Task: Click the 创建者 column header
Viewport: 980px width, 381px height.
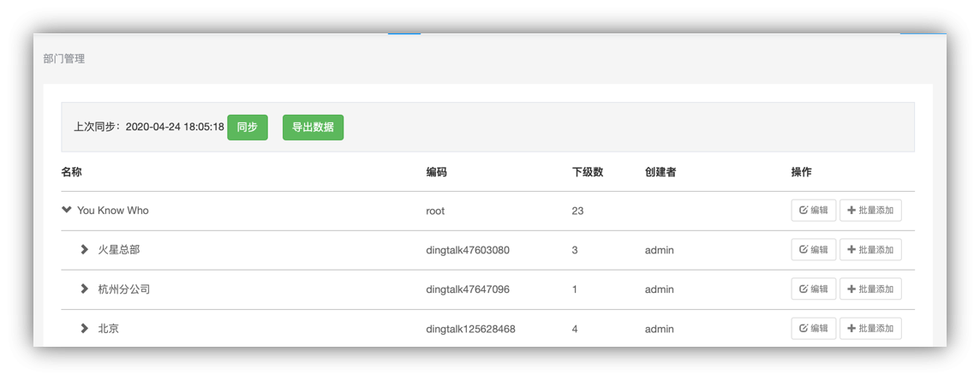Action: 660,172
